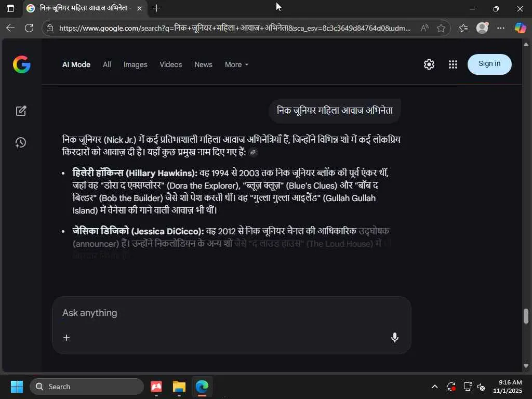The height and width of the screenshot is (399, 532).
Task: View site information lock icon
Action: (x=50, y=28)
